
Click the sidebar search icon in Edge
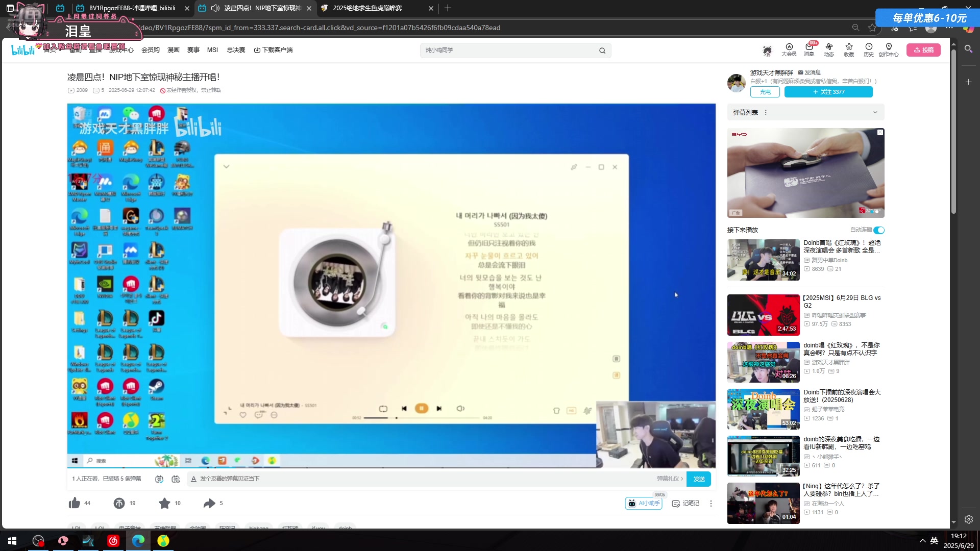[x=968, y=49]
